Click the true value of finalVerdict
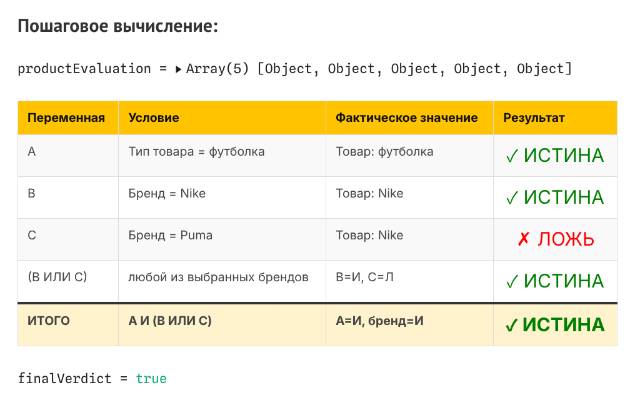 151,379
